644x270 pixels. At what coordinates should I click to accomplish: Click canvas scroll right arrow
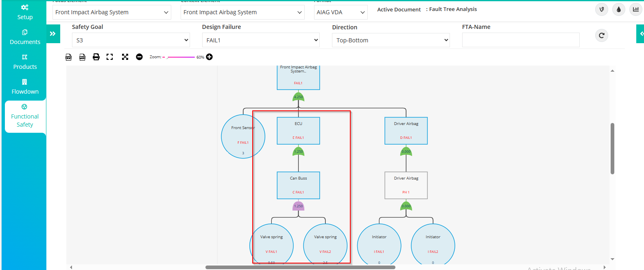click(605, 268)
